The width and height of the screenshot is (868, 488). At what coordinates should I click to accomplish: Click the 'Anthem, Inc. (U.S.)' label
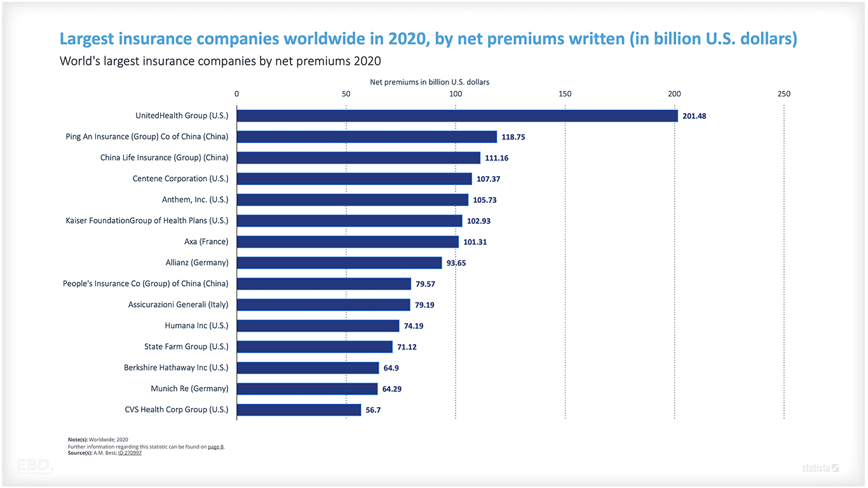pyautogui.click(x=195, y=200)
